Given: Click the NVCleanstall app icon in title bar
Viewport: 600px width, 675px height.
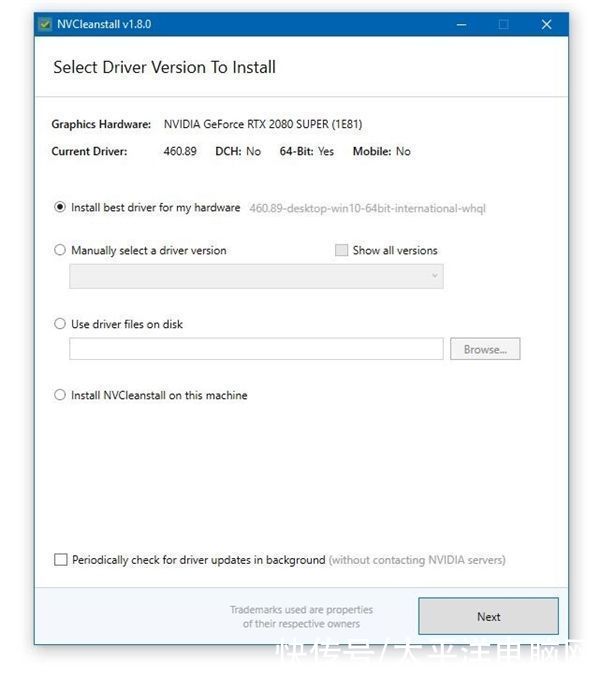Looking at the screenshot, I should pyautogui.click(x=45, y=24).
